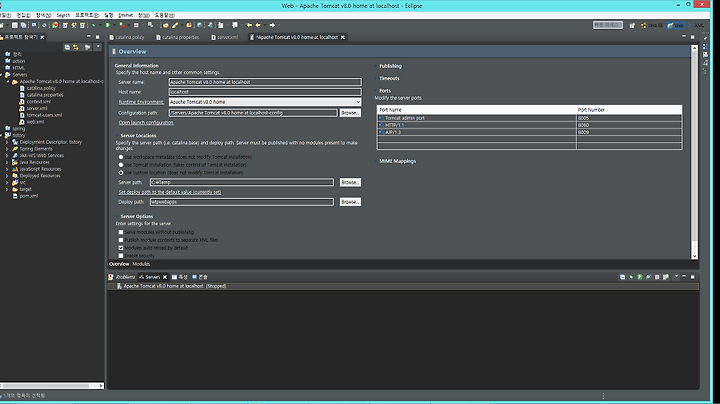Click Collapse All icon in project explorer
The height and width of the screenshot is (404, 720).
click(67, 47)
